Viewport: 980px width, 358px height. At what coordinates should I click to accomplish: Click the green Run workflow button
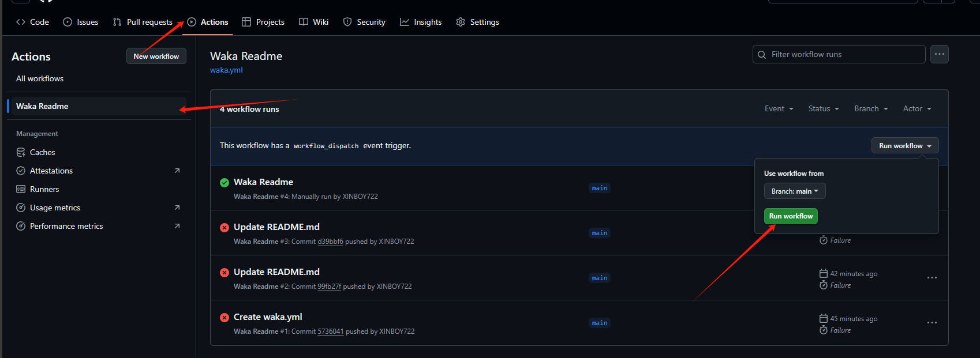791,216
